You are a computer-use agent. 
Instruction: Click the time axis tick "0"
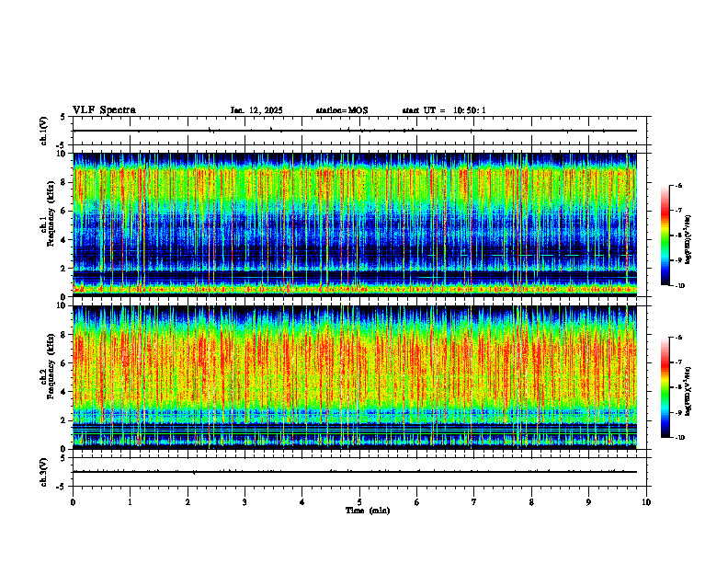pyautogui.click(x=73, y=502)
